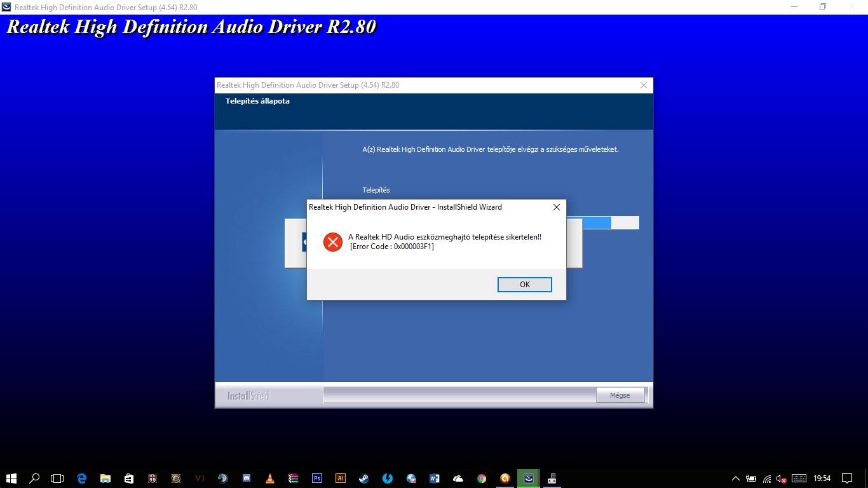Image resolution: width=868 pixels, height=488 pixels.
Task: Open the orange circular app in taskbar
Action: coord(505,478)
